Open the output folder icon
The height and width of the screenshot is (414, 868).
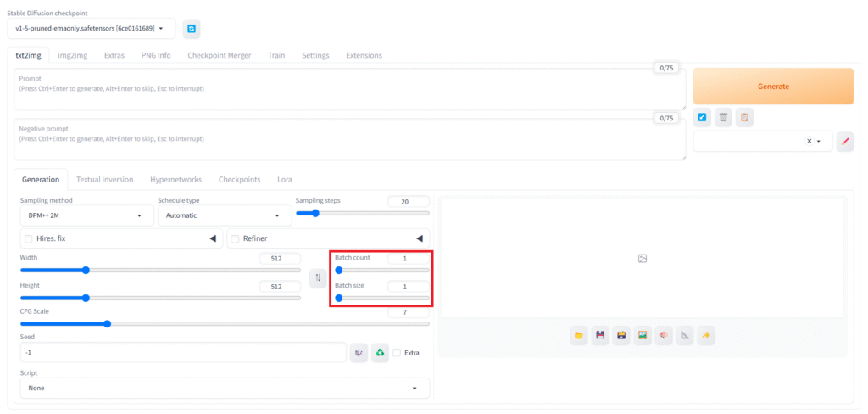point(579,336)
